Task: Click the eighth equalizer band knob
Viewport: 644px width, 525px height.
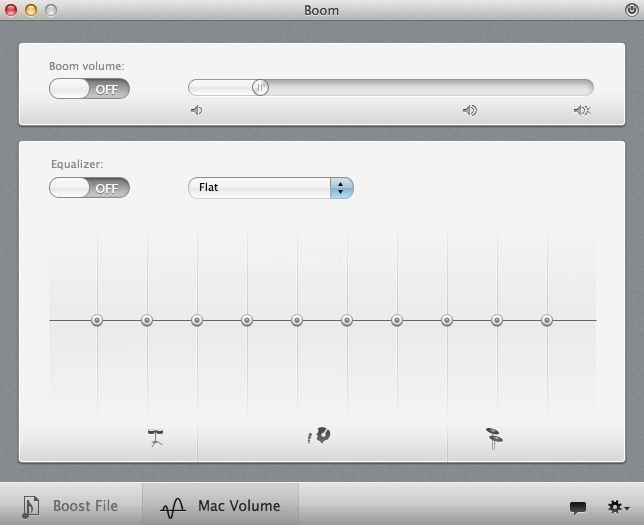Action: click(x=447, y=320)
